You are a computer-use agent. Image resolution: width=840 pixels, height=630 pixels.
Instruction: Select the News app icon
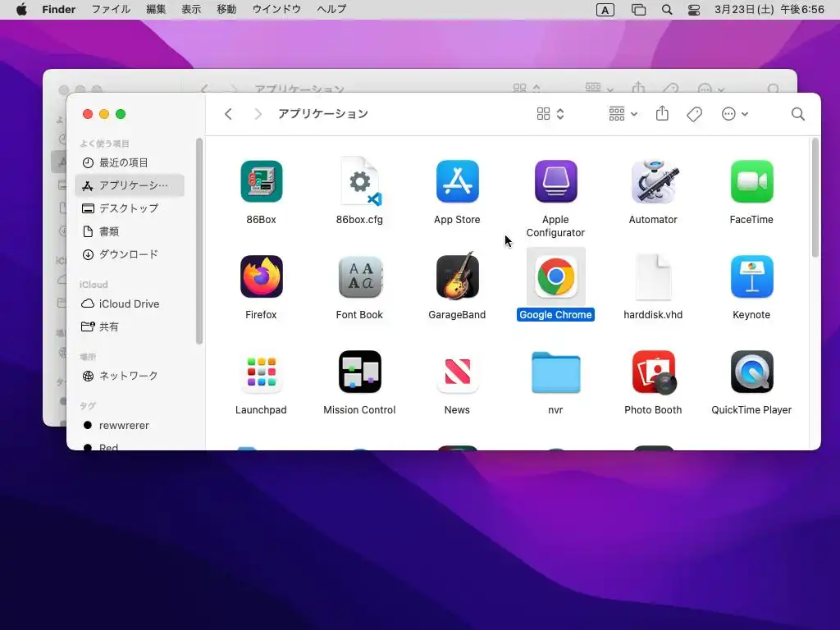[457, 372]
